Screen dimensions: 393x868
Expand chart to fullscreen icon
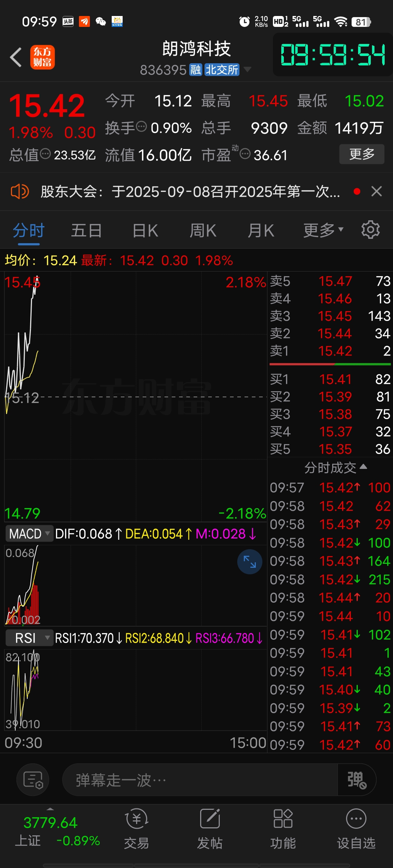pyautogui.click(x=250, y=562)
